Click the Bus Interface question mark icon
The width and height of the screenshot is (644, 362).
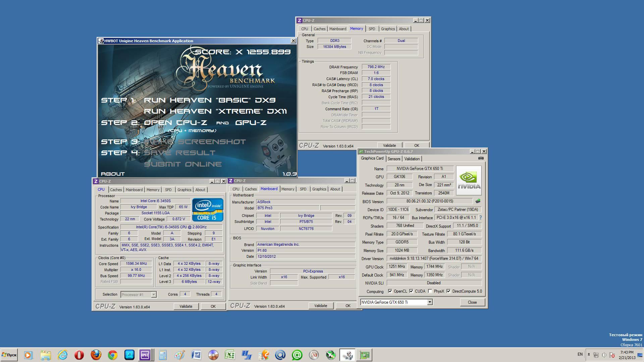tap(481, 218)
